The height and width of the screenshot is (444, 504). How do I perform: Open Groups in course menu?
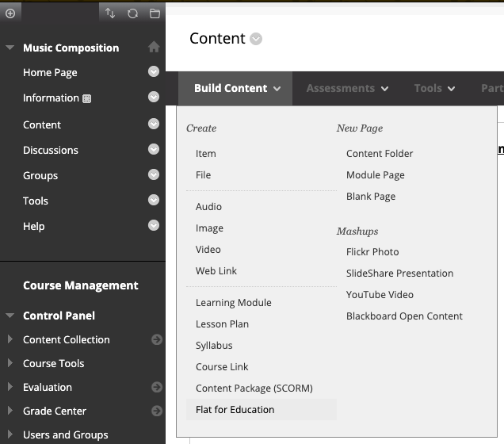click(x=40, y=176)
